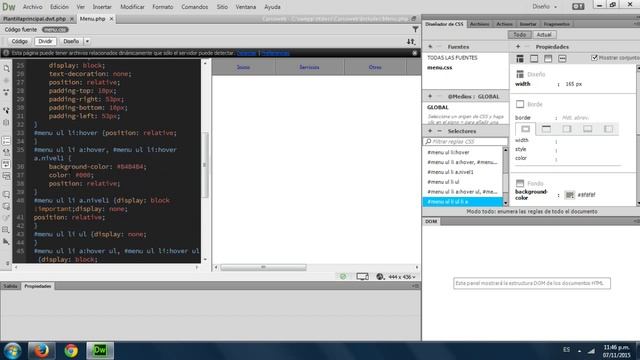
Task: Click the Detectar link in info bar
Action: [x=246, y=53]
